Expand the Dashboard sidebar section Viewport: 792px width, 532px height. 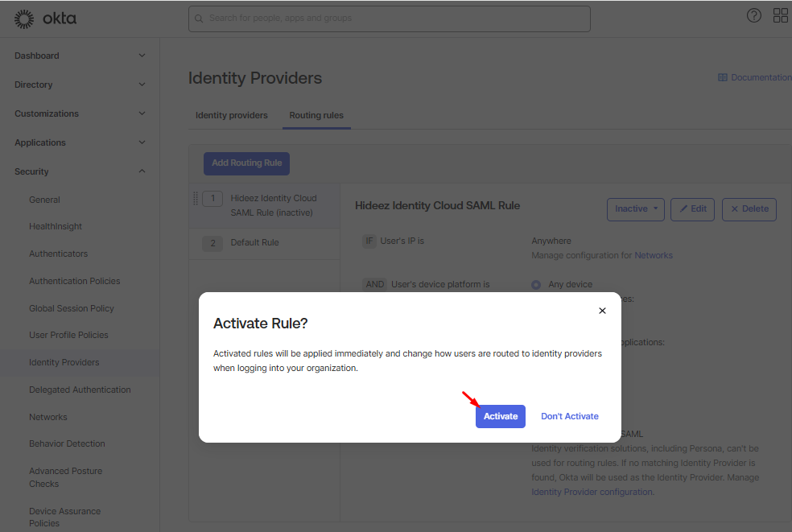tap(142, 56)
